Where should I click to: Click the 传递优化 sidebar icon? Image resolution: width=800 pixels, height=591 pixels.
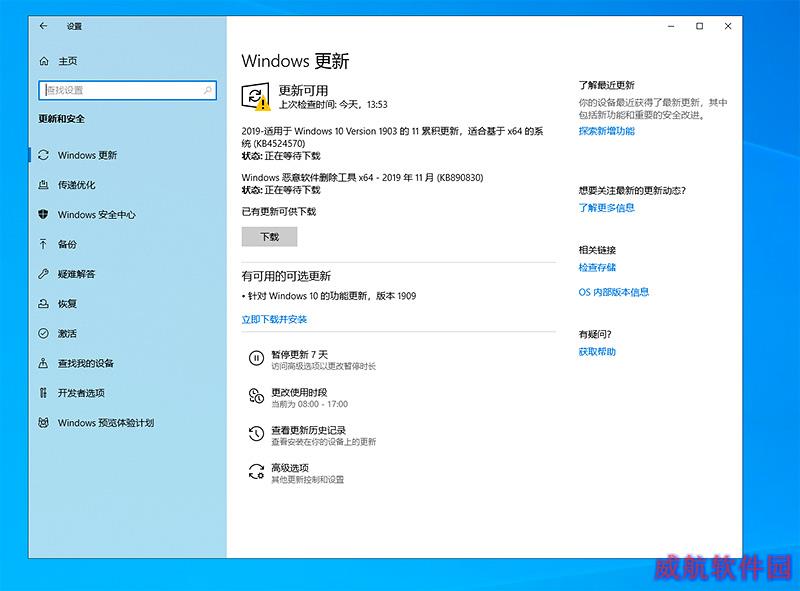[44, 185]
